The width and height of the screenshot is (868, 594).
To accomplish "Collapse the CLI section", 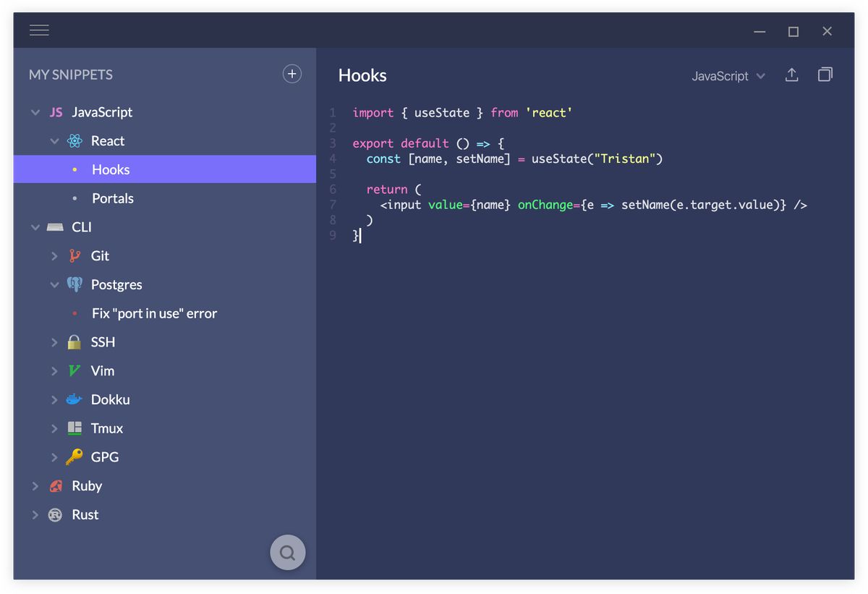I will click(x=35, y=226).
